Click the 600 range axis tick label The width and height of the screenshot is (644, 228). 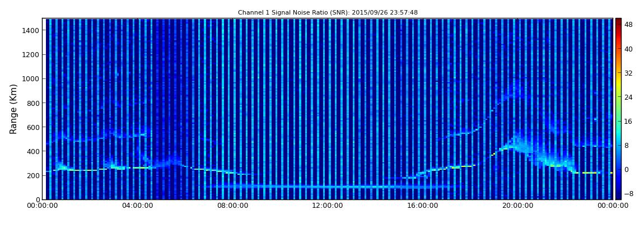coord(34,127)
